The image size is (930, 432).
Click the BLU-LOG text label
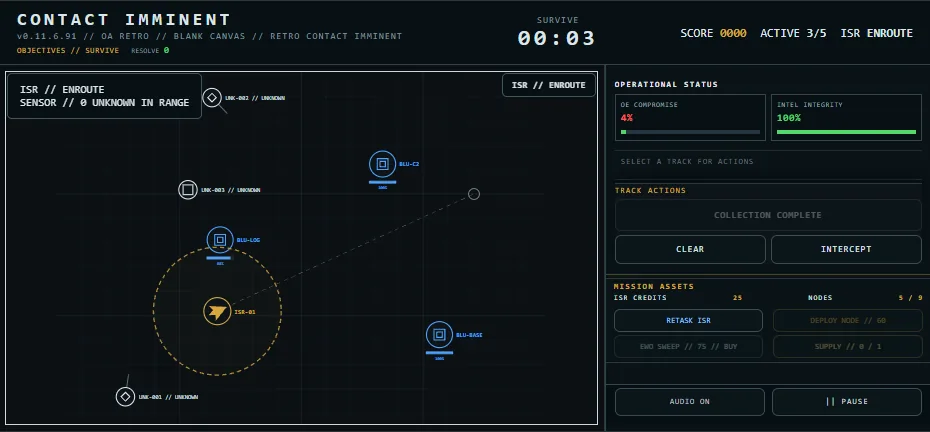(x=249, y=240)
